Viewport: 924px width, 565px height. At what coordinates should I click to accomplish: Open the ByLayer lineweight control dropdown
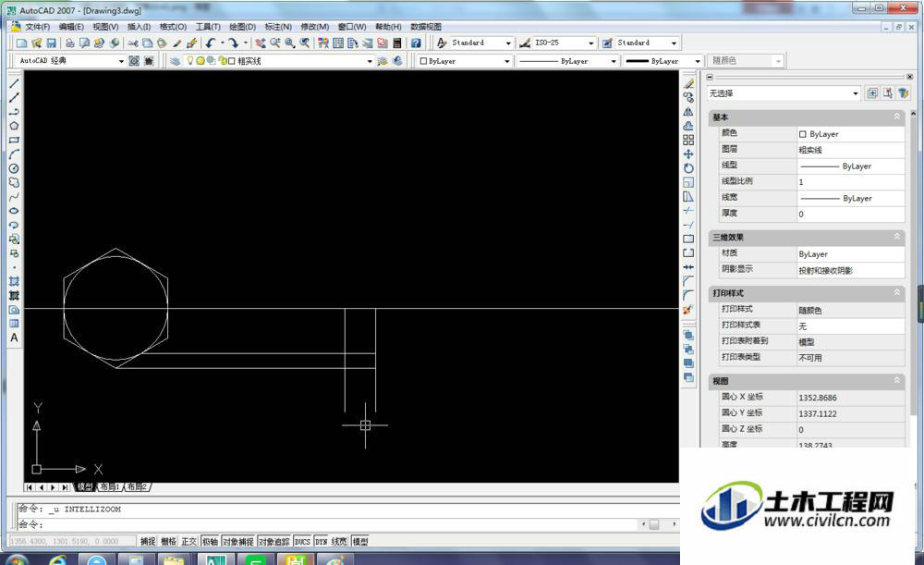(x=698, y=61)
